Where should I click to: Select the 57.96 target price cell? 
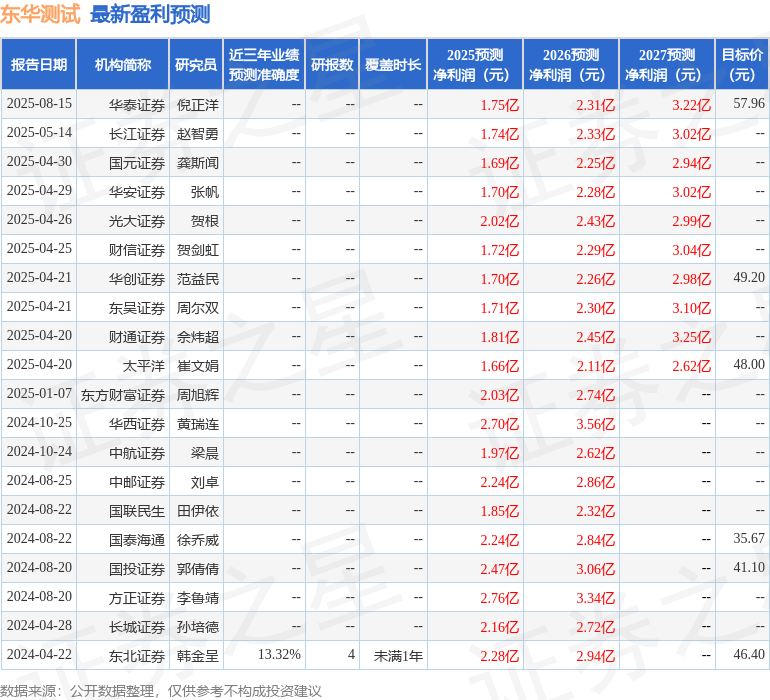748,104
